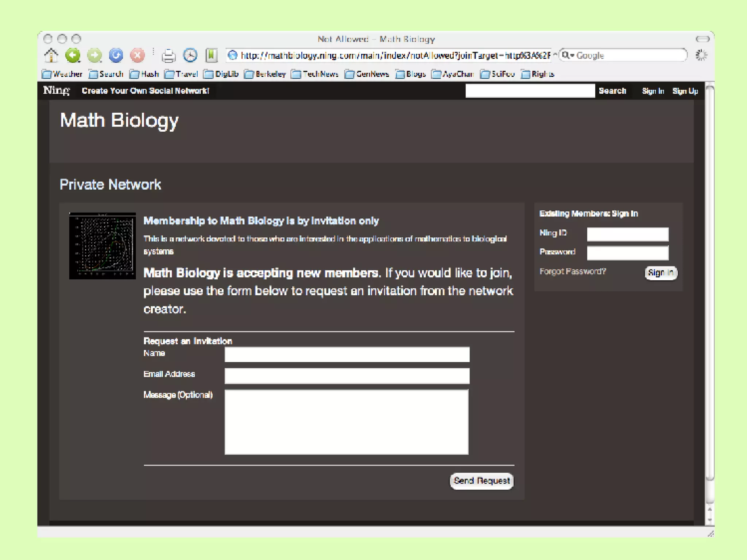Screen dimensions: 747x560
Task: Open the Blogs bookmarks folder
Action: (411, 74)
